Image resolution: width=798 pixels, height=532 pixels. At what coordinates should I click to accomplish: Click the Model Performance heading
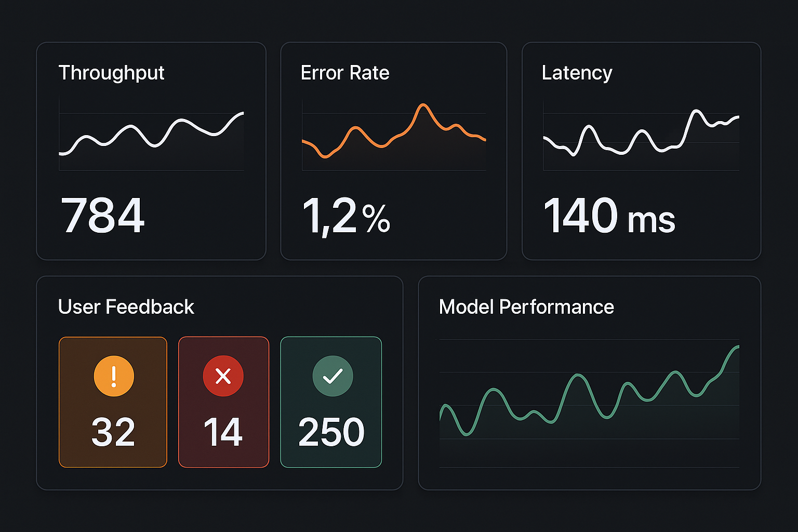point(526,307)
